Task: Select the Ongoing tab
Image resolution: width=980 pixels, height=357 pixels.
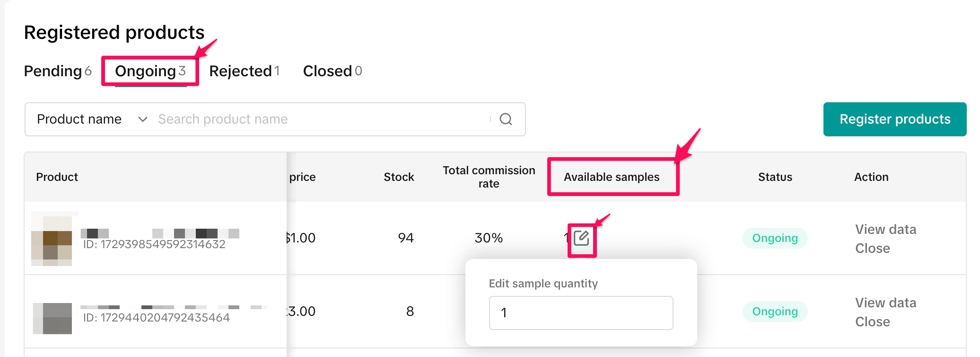Action: click(150, 71)
